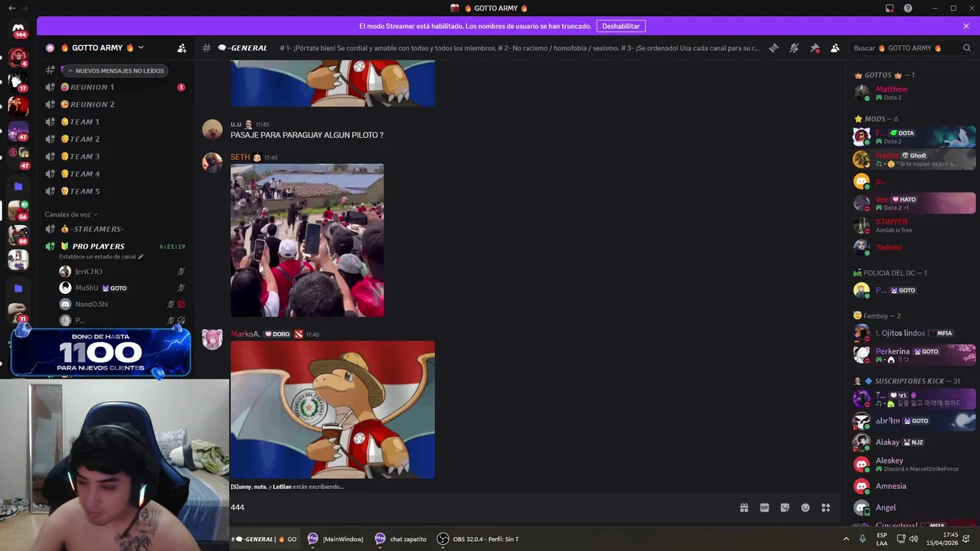The height and width of the screenshot is (551, 980).
Task: Join REUNION 1 voice channel
Action: (115, 87)
